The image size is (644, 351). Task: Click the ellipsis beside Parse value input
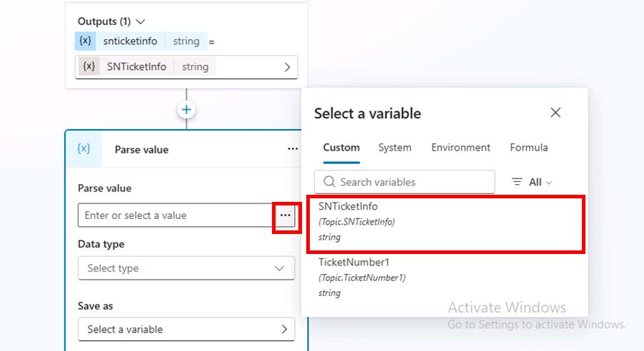(286, 215)
